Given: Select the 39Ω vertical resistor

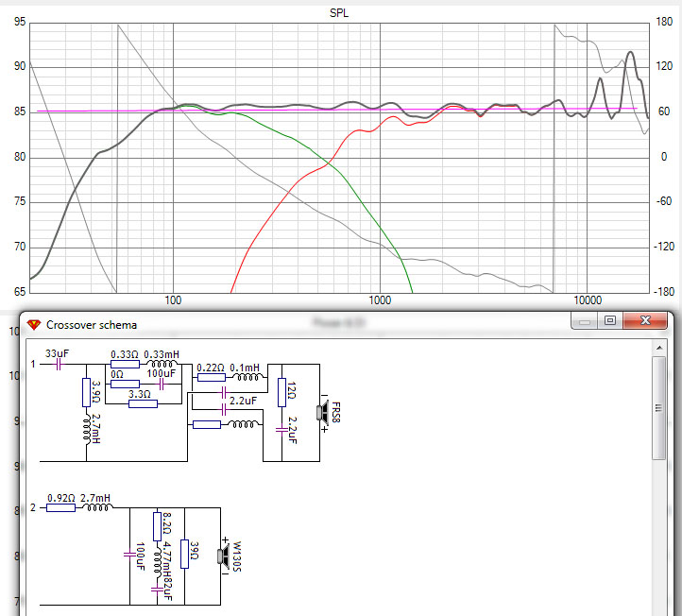Looking at the screenshot, I should pyautogui.click(x=185, y=554).
